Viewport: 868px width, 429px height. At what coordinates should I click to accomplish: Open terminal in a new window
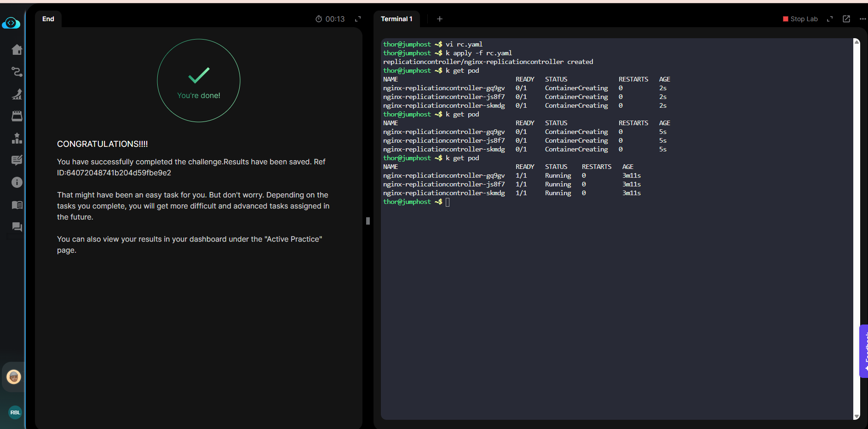click(846, 19)
